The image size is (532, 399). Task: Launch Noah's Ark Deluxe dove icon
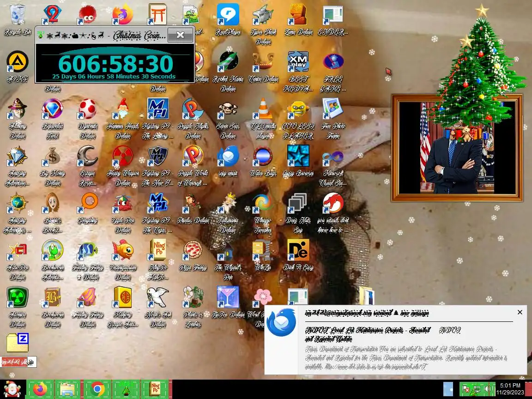click(158, 308)
